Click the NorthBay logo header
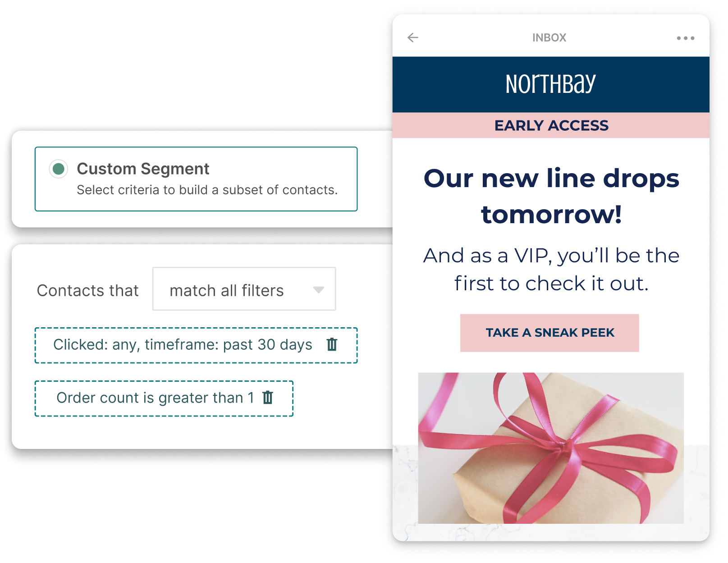 (x=551, y=84)
